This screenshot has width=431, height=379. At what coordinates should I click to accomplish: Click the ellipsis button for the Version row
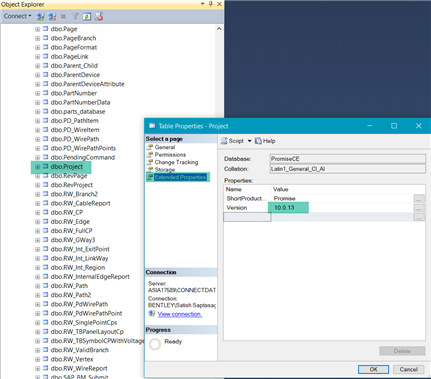coord(419,208)
